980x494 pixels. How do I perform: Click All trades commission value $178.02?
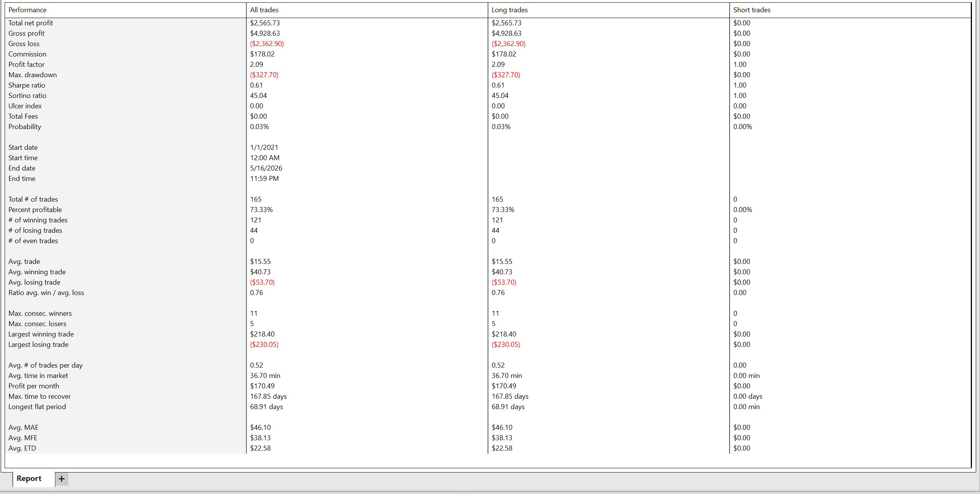[262, 54]
